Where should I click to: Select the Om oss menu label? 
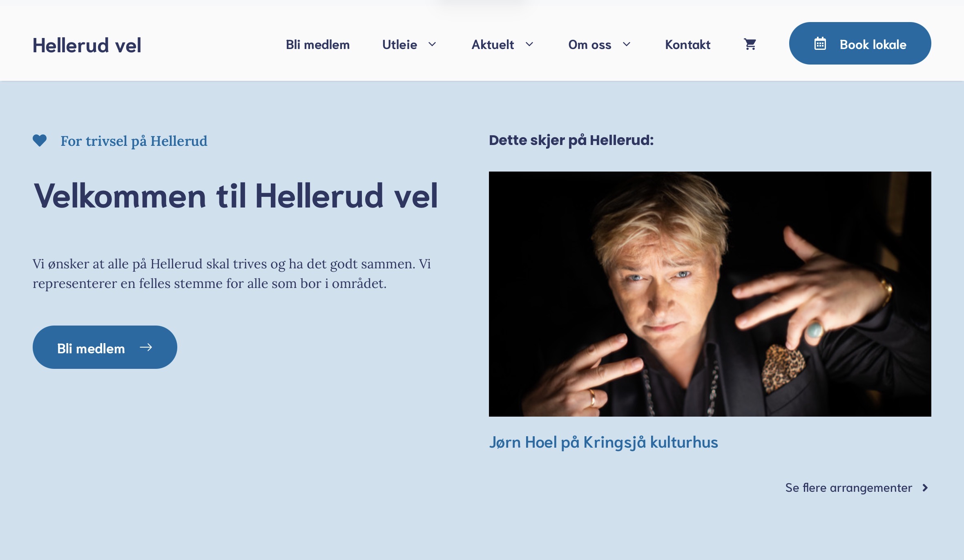(x=590, y=45)
